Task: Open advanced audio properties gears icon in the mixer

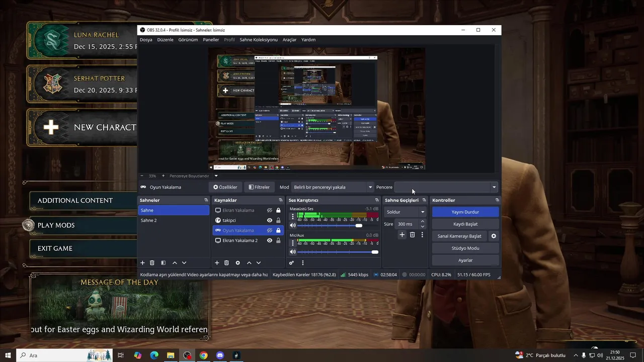Action: click(291, 263)
